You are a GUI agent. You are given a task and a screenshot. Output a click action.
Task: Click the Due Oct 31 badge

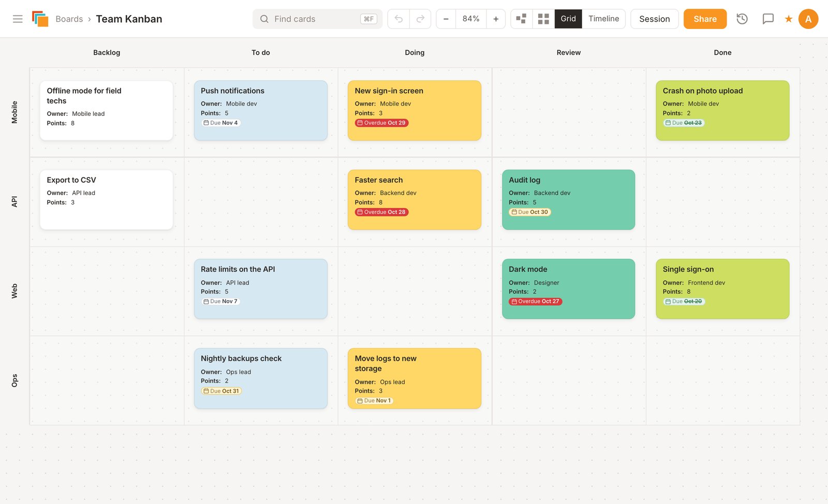221,391
